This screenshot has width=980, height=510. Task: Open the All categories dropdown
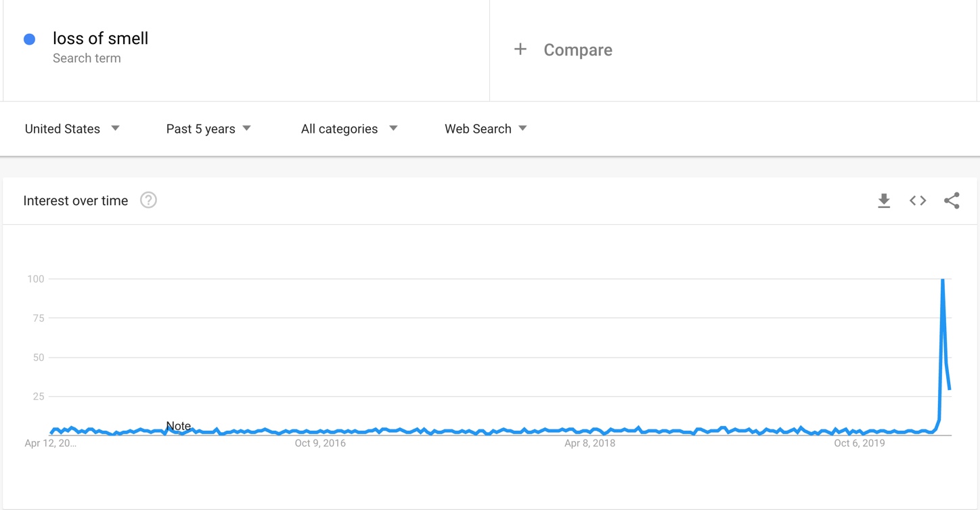349,129
